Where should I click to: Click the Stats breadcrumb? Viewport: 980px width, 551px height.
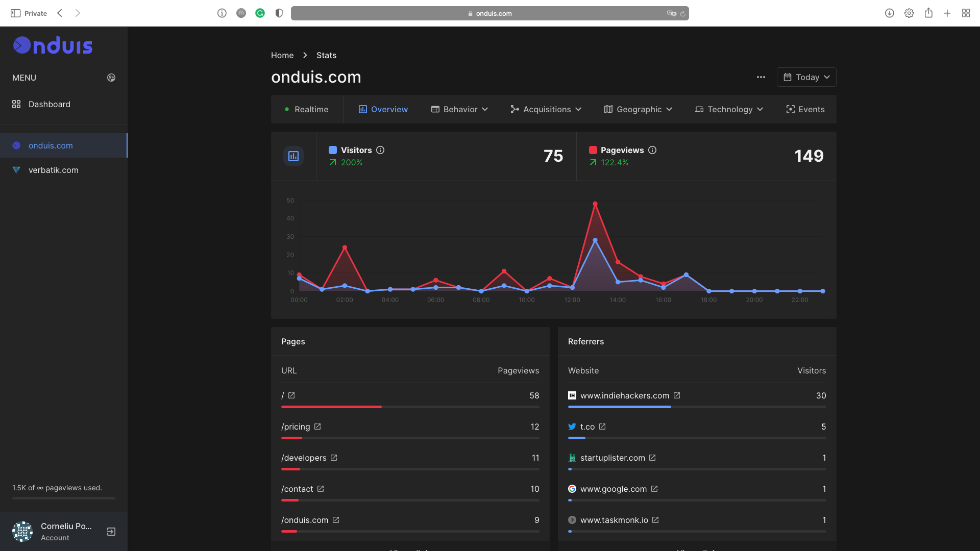click(326, 55)
